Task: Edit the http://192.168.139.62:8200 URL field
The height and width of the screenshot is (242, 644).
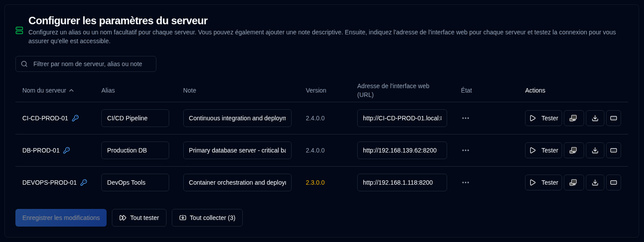Action: pyautogui.click(x=402, y=150)
